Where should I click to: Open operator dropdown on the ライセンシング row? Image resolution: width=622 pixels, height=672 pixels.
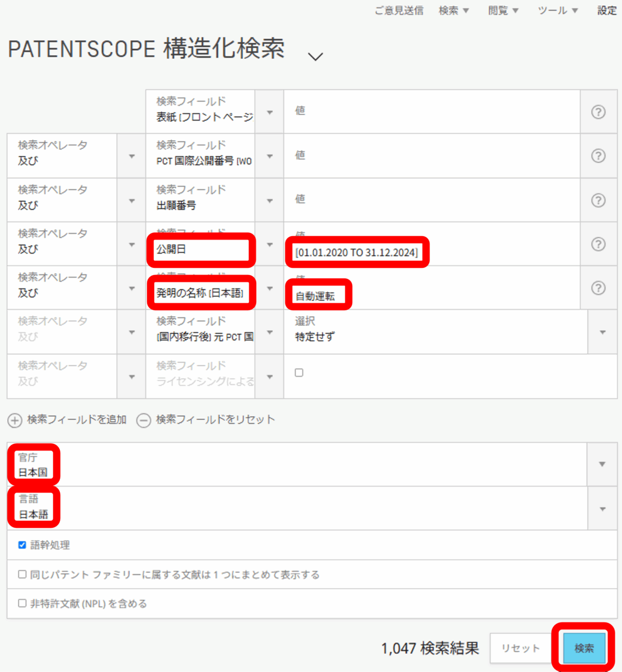pyautogui.click(x=132, y=376)
